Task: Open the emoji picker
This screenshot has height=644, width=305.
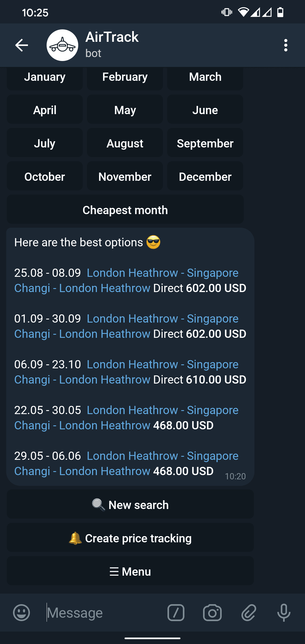Action: tap(21, 613)
